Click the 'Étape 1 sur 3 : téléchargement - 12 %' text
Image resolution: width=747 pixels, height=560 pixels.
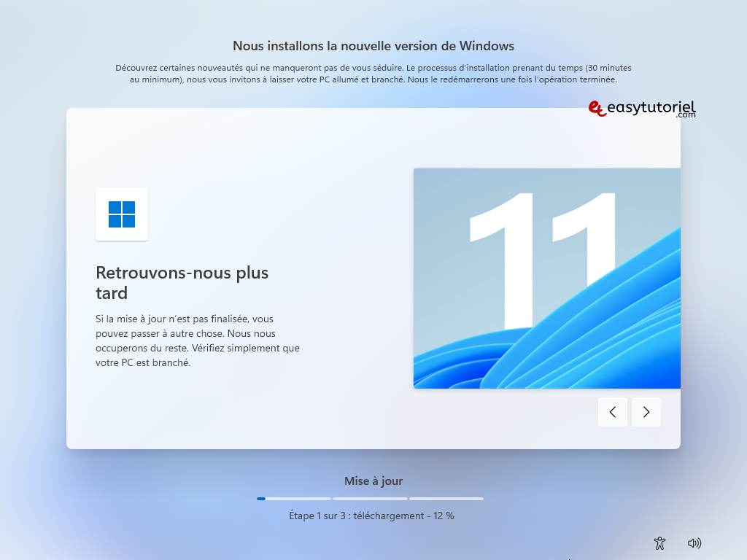pyautogui.click(x=371, y=516)
